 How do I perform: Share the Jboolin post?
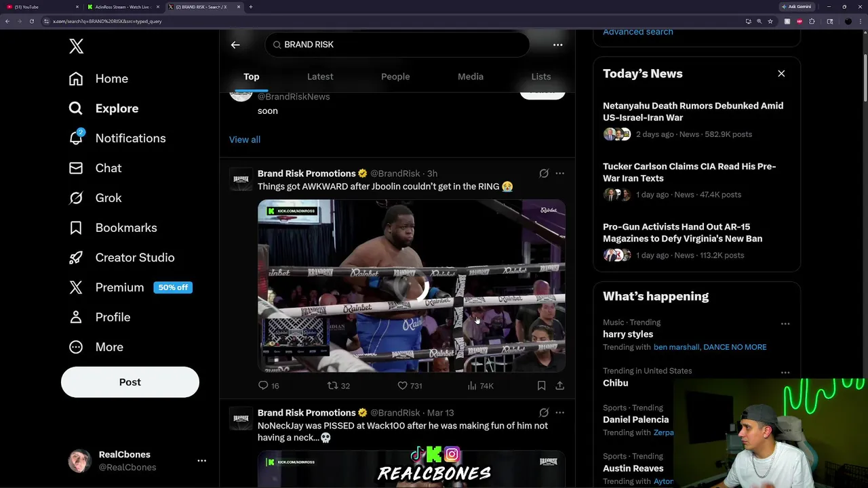click(x=559, y=386)
